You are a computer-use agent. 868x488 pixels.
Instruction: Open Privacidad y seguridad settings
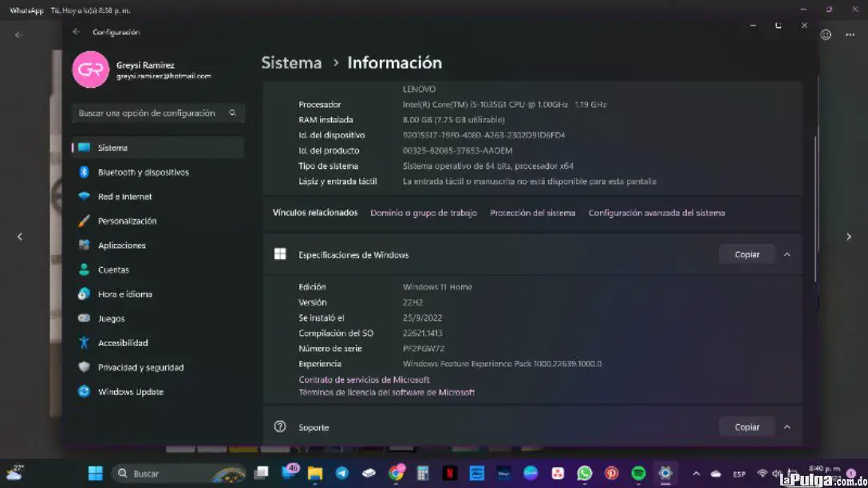coord(158,367)
